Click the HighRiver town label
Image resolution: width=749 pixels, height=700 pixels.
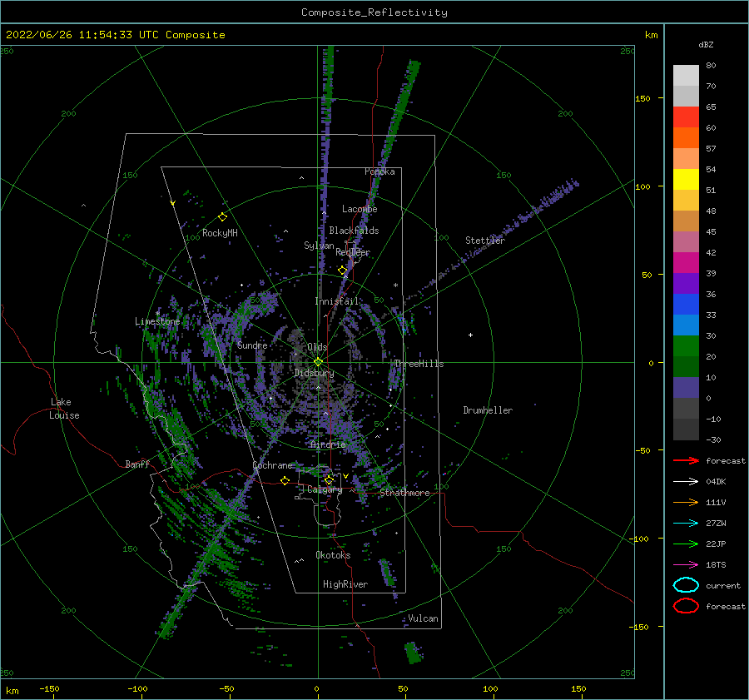(345, 584)
